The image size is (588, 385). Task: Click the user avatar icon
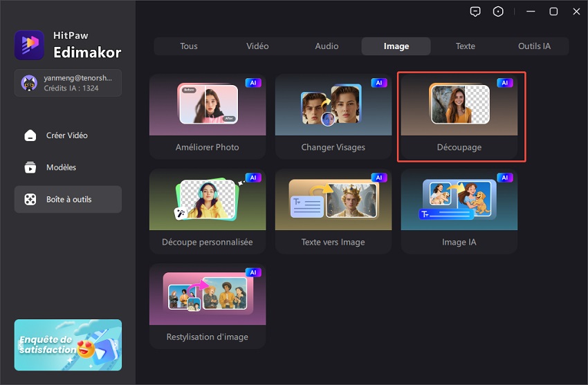(x=29, y=84)
